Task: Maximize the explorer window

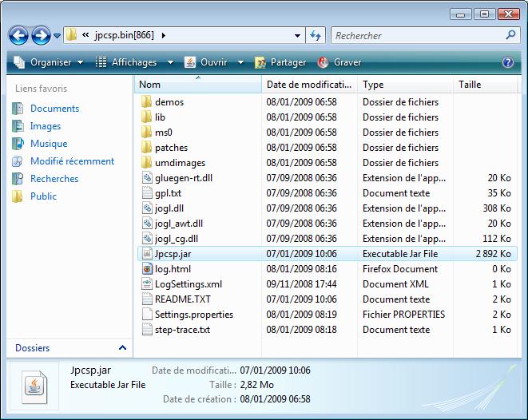Action: click(484, 14)
